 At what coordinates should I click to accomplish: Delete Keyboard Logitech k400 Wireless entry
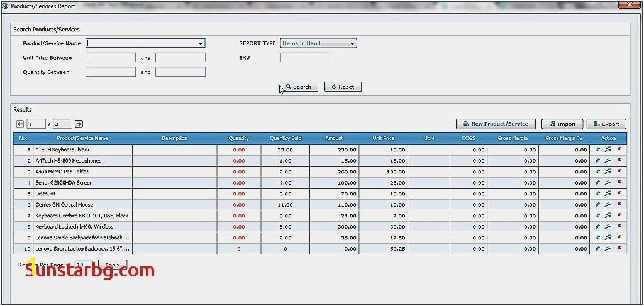(x=619, y=226)
